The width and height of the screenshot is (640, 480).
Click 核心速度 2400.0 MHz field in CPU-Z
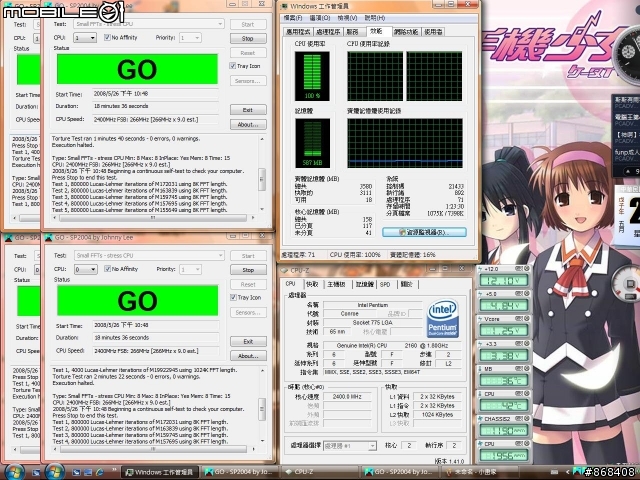[347, 396]
